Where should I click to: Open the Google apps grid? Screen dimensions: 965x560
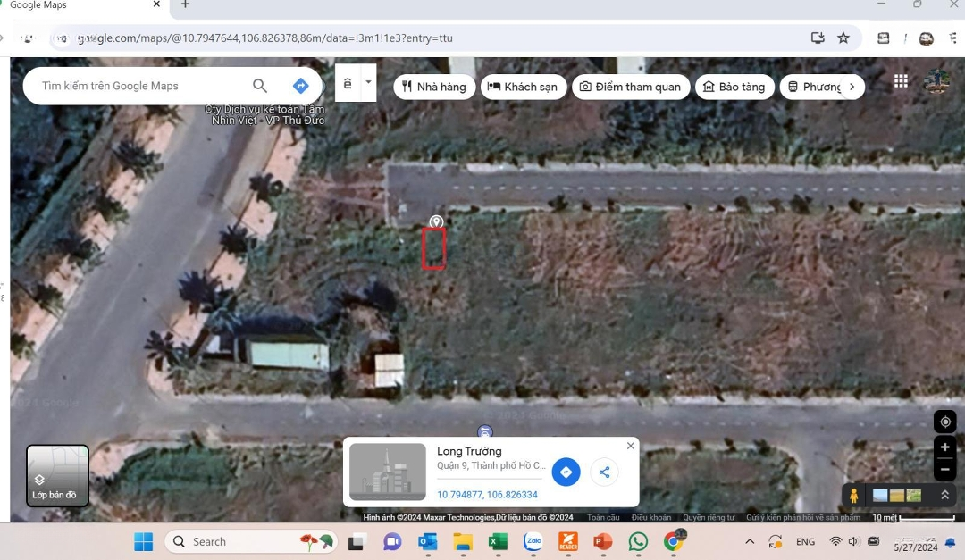tap(901, 81)
